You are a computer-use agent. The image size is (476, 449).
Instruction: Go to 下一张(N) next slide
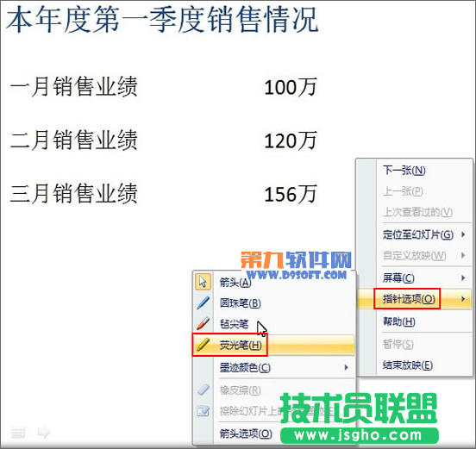pyautogui.click(x=404, y=170)
